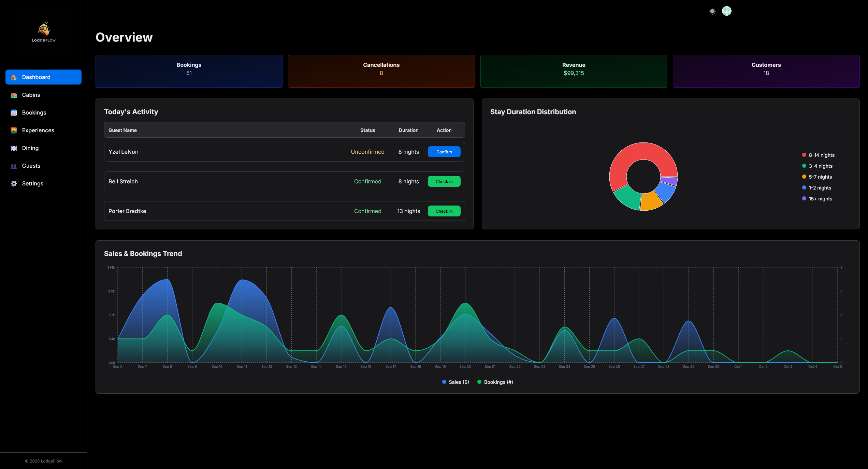The width and height of the screenshot is (868, 469).
Task: Select the Cancellations 8 stat card
Action: (x=381, y=71)
